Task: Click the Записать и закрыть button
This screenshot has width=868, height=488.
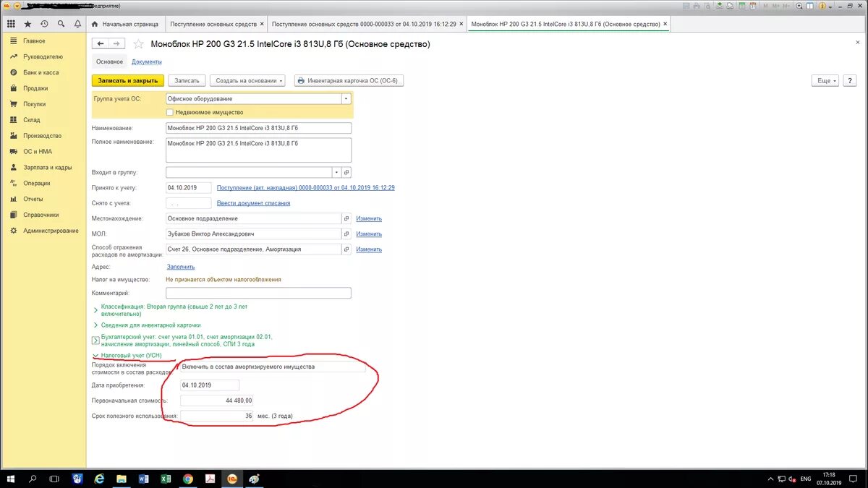Action: click(129, 80)
